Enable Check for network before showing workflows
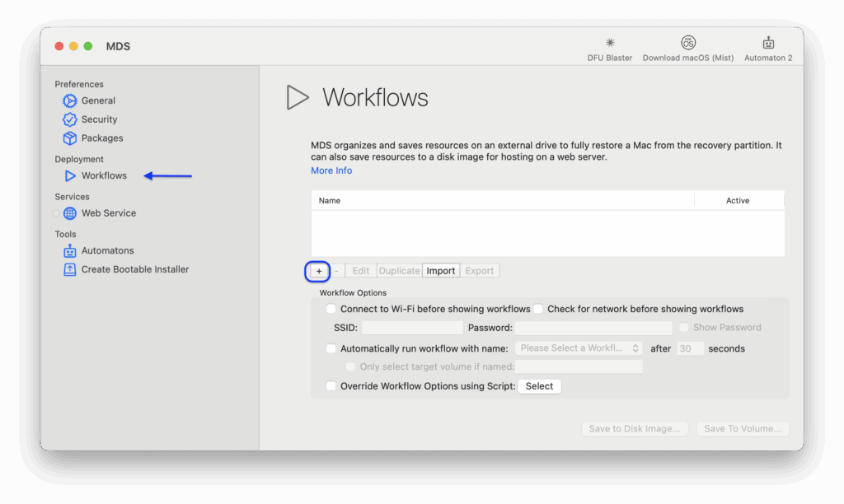844x504 pixels. tap(538, 309)
